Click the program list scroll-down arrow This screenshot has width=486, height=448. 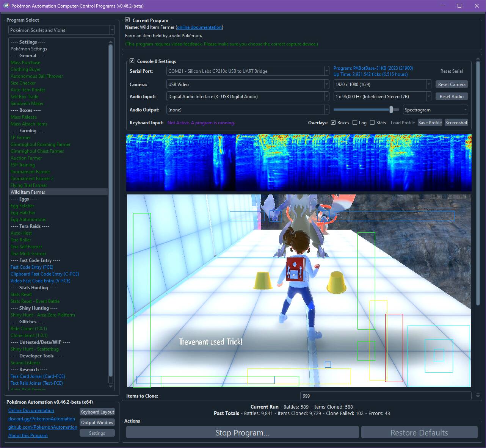pos(111,387)
